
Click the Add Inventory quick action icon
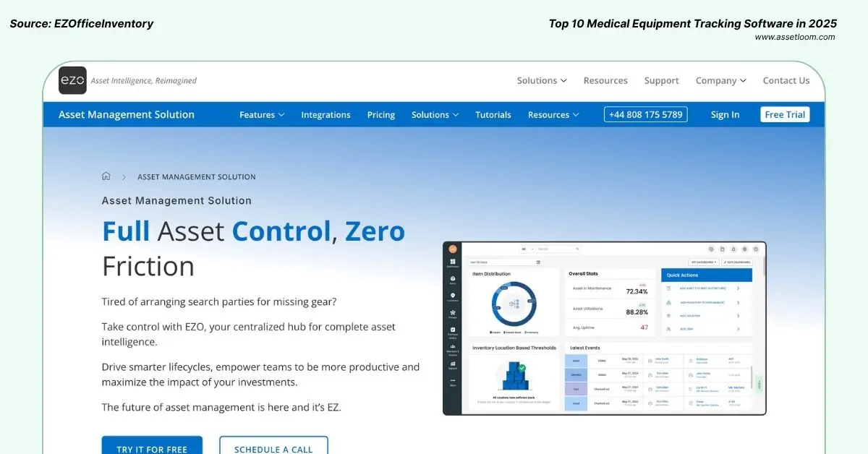pyautogui.click(x=668, y=303)
